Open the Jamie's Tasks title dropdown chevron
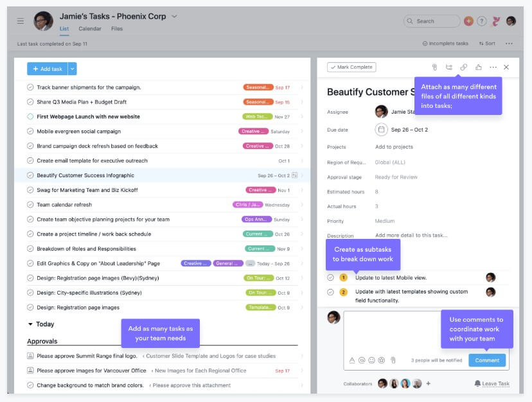 (174, 16)
